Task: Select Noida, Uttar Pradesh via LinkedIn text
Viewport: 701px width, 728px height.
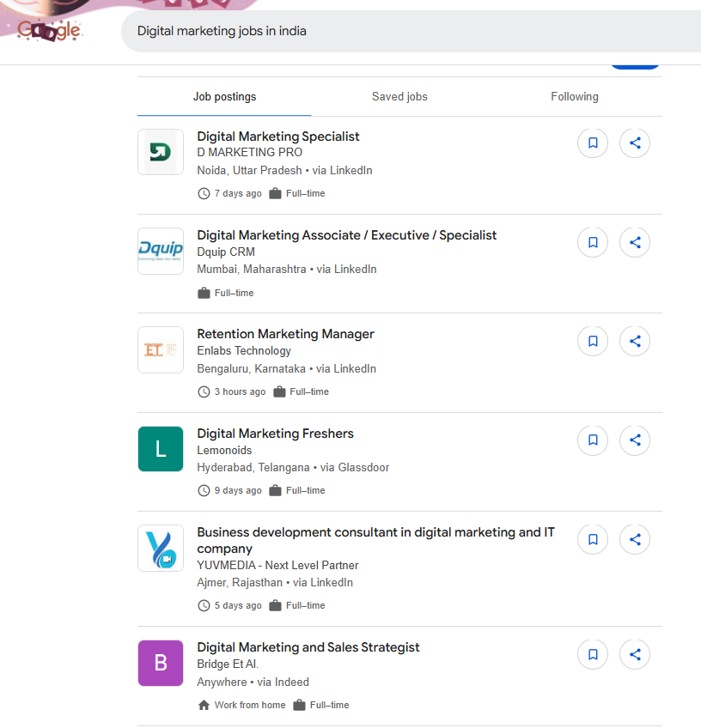Action: pyautogui.click(x=284, y=170)
